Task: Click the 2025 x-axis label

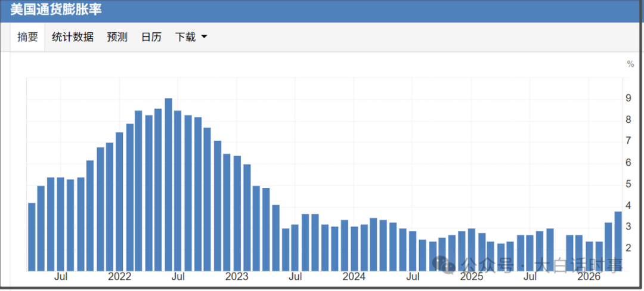Action: tap(472, 277)
